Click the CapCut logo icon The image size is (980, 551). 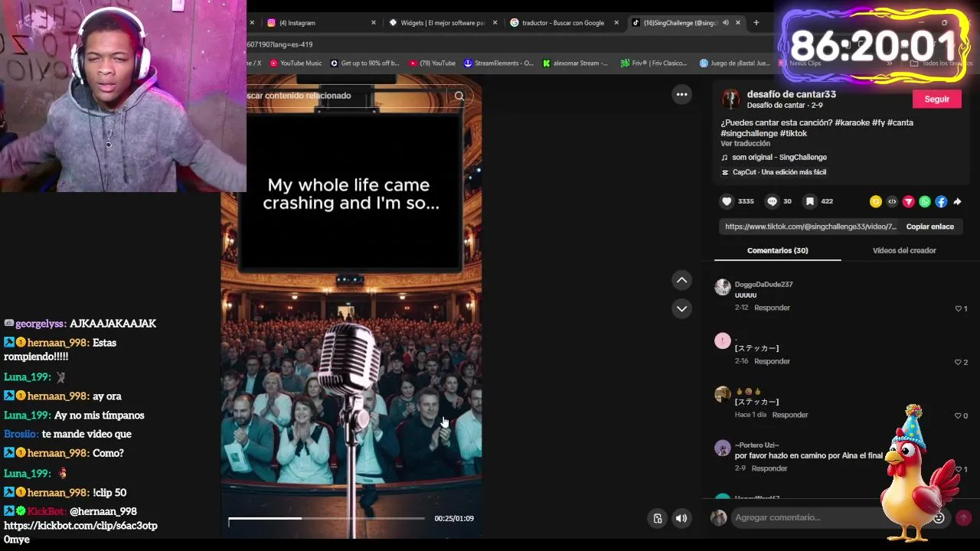725,172
